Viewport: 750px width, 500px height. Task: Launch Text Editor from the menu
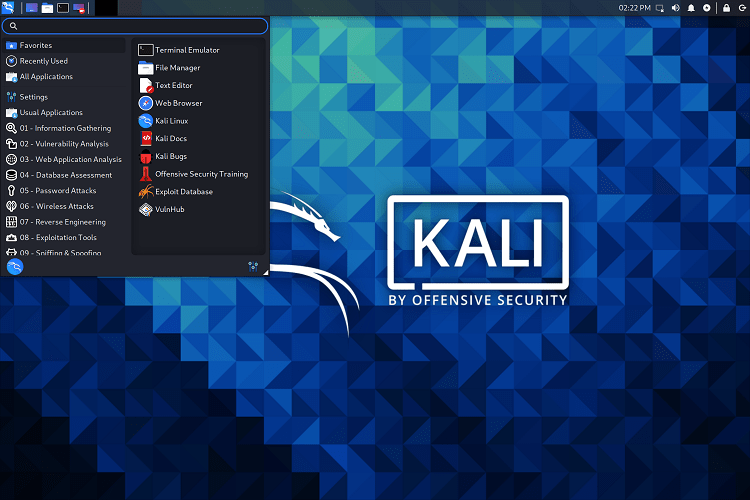tap(199, 85)
